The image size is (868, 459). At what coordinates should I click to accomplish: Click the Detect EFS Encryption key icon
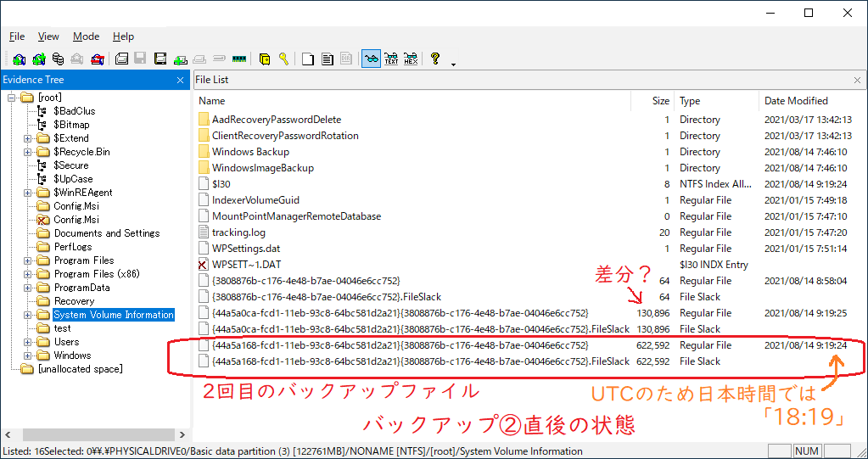(283, 59)
